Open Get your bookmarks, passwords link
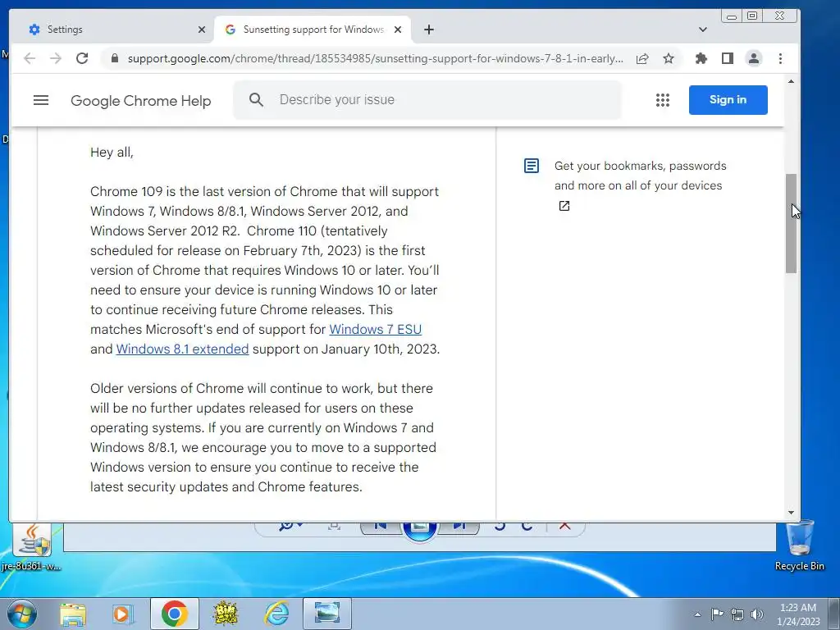840x630 pixels. click(640, 176)
